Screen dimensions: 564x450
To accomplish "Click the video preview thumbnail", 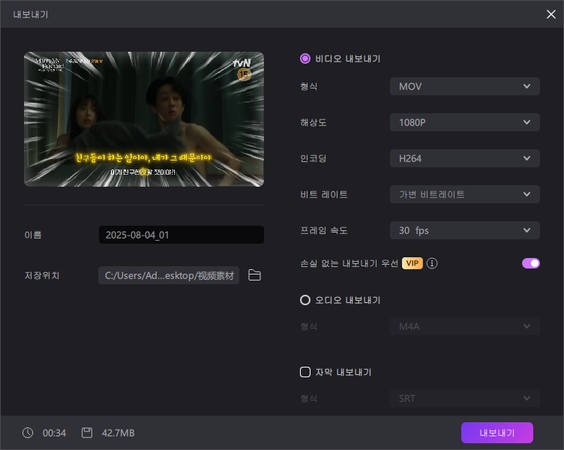I will (144, 119).
